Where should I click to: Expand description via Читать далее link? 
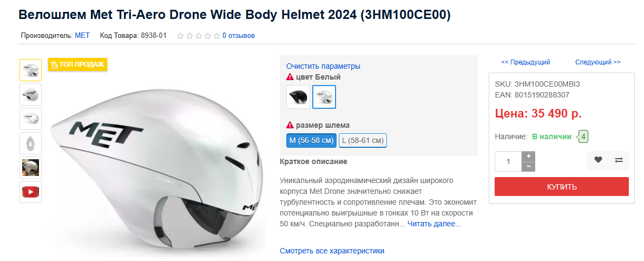[435, 224]
